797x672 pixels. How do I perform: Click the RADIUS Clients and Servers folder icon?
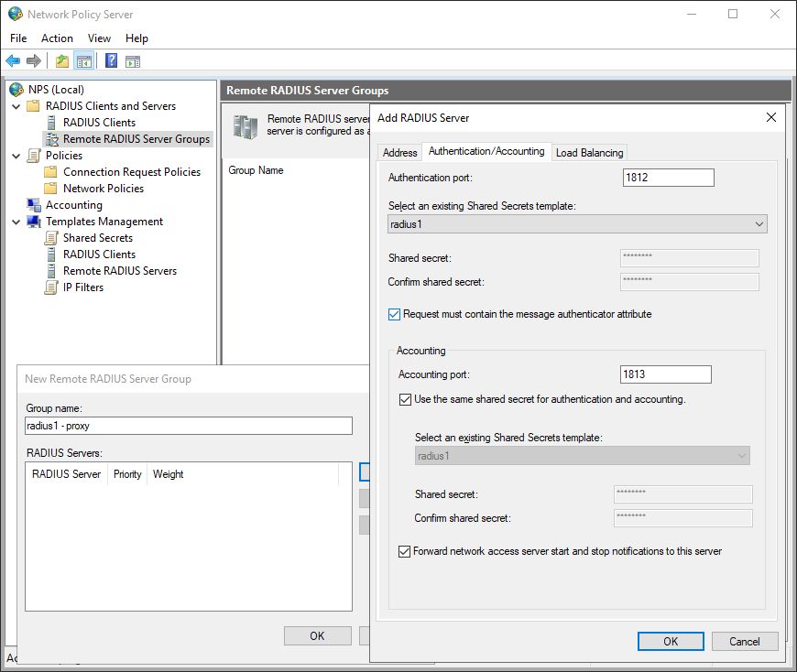pos(33,106)
